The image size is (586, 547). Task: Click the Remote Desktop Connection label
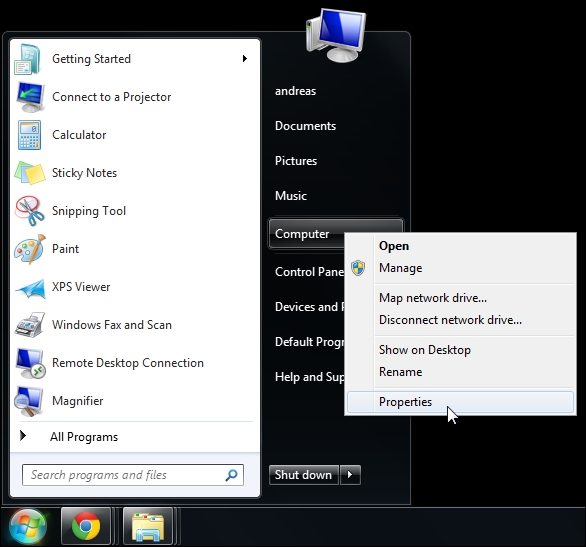(x=128, y=363)
